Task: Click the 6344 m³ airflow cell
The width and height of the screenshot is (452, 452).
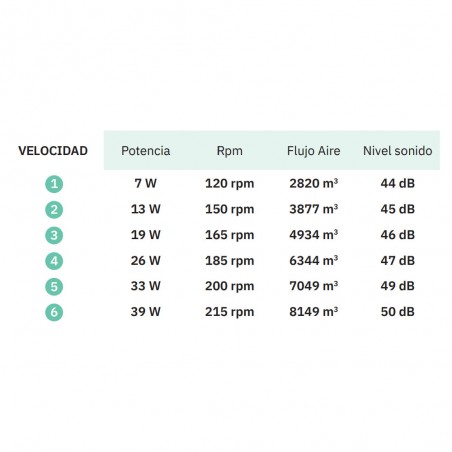Action: click(314, 260)
